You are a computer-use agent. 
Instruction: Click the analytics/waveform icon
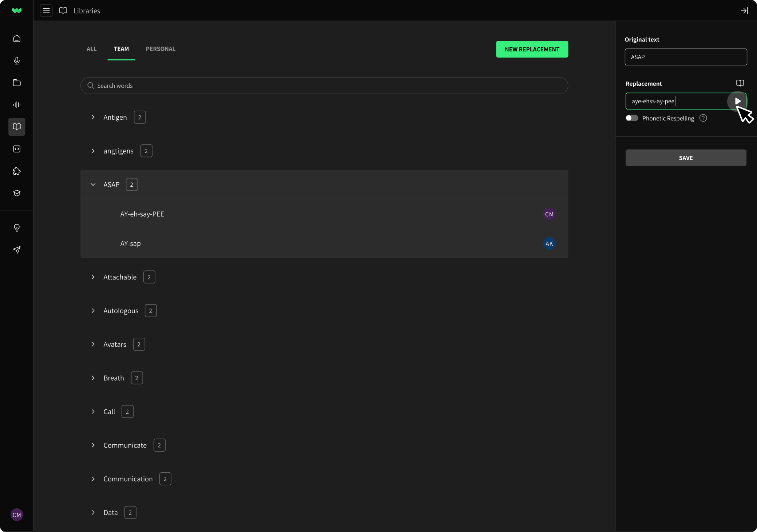(16, 105)
